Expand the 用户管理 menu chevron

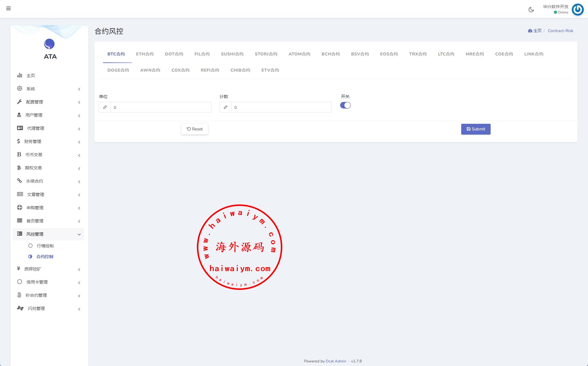pyautogui.click(x=79, y=116)
